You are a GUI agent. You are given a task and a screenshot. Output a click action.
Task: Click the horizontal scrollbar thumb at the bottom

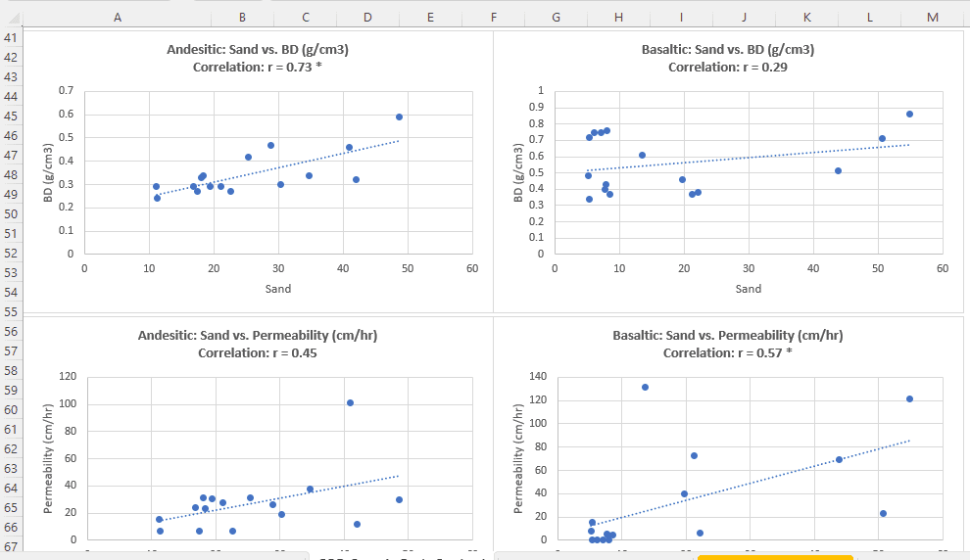pyautogui.click(x=774, y=557)
